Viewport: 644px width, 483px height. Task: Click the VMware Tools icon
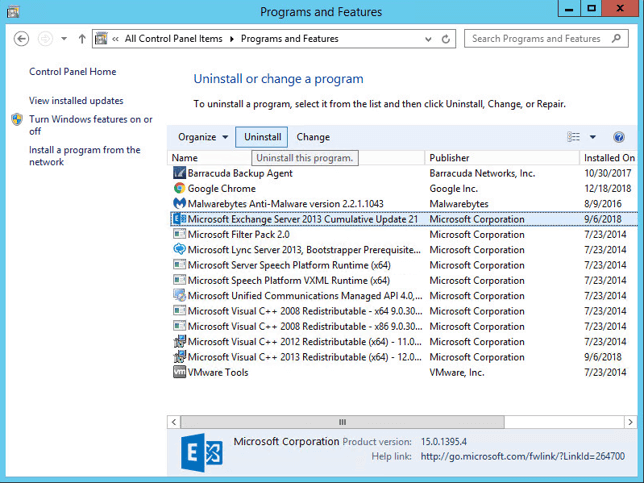pyautogui.click(x=179, y=372)
